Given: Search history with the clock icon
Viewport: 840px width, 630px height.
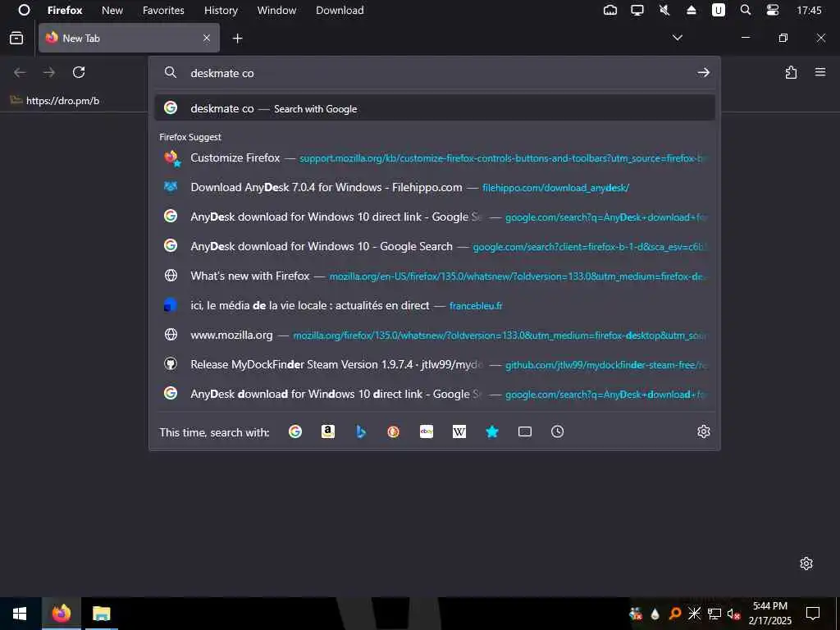Looking at the screenshot, I should pyautogui.click(x=557, y=431).
